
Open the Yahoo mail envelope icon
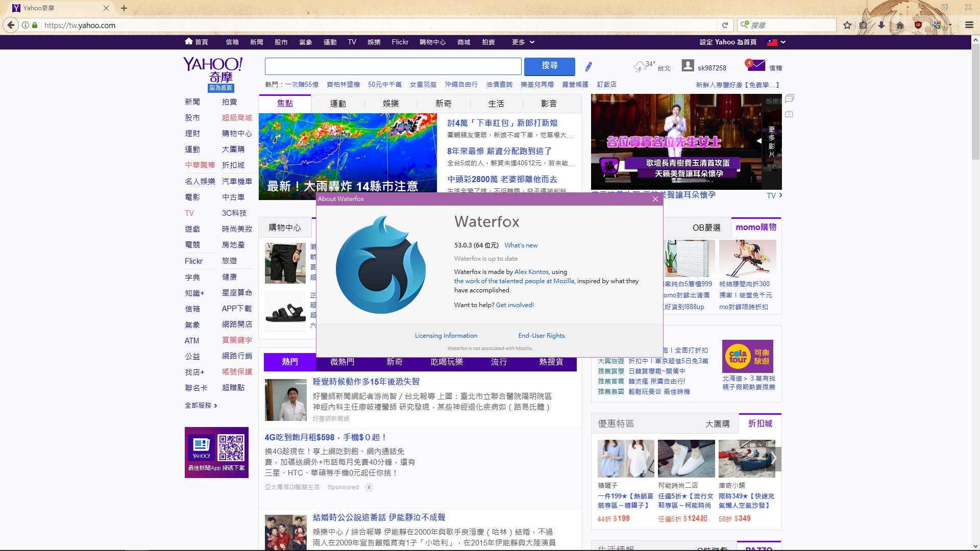click(756, 65)
